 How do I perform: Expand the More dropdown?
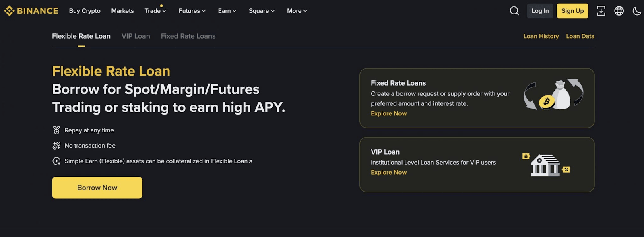click(x=297, y=11)
